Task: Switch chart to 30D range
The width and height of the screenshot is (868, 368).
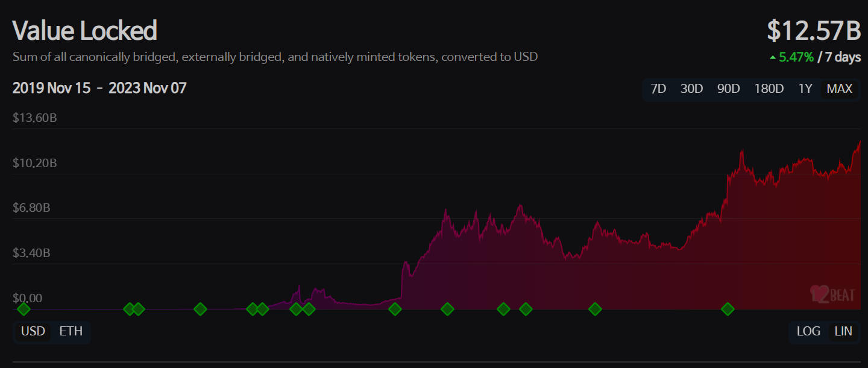Action: click(692, 89)
